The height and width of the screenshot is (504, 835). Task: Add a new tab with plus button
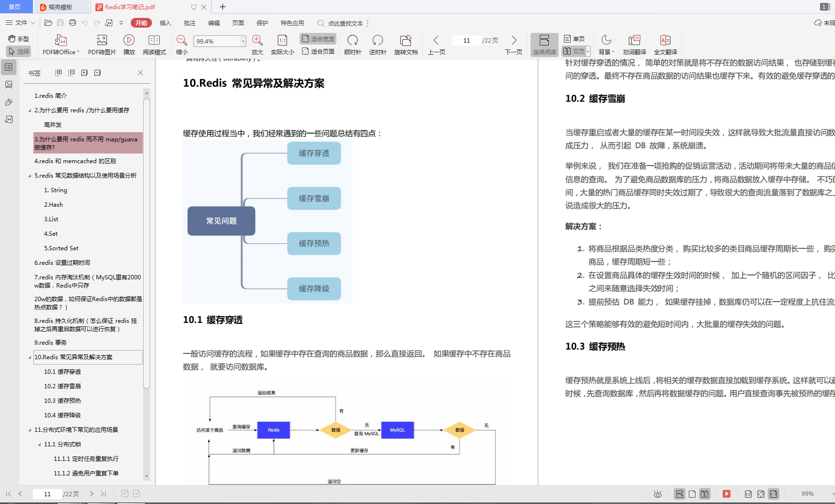point(223,7)
